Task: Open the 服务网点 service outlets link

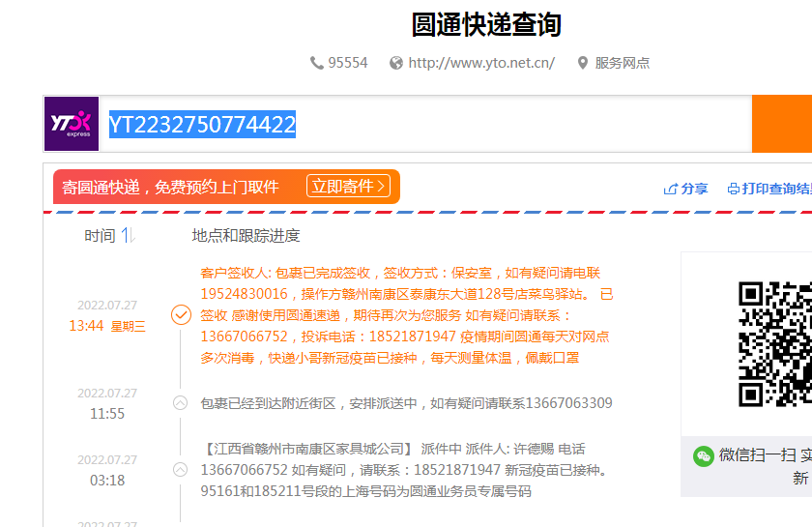Action: 622,63
